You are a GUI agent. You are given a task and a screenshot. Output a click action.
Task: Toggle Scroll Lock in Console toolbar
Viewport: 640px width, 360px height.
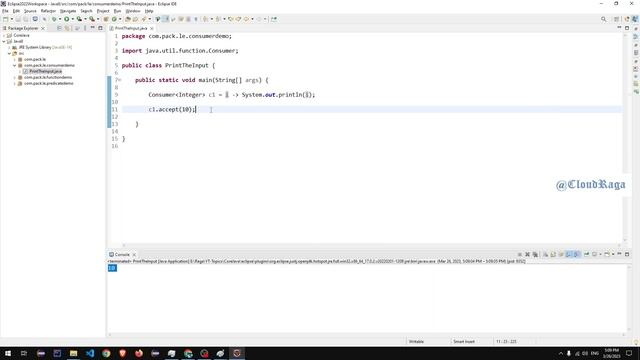point(553,254)
